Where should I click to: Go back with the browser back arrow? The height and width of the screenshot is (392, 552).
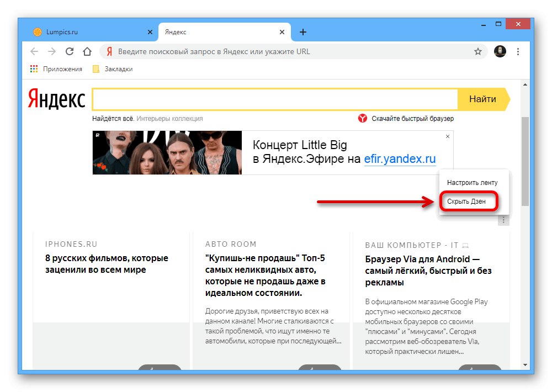34,51
